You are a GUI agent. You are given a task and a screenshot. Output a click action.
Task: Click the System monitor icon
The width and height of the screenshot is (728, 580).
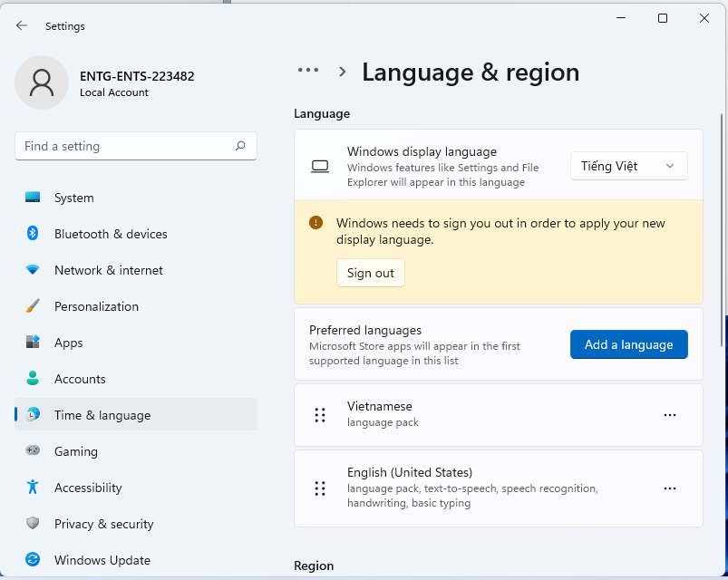tap(33, 198)
